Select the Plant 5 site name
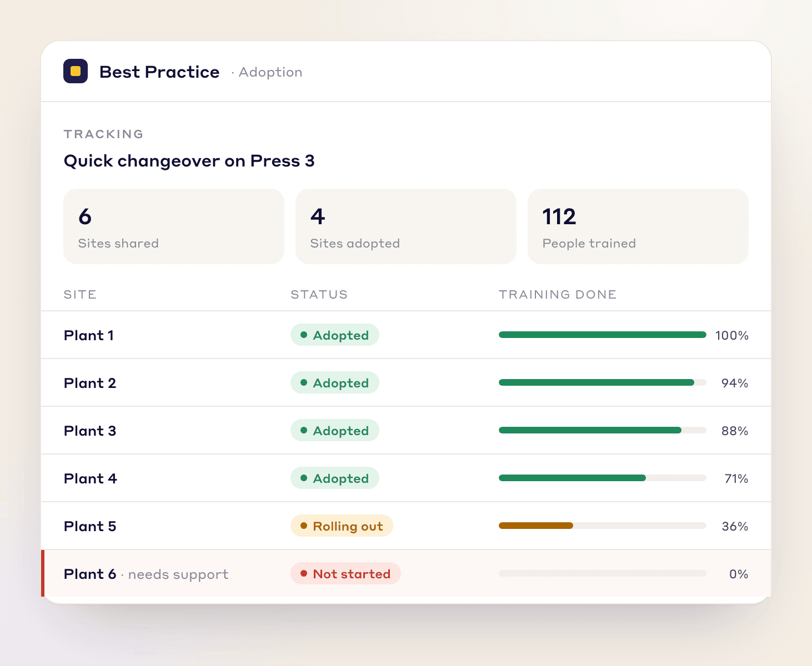 point(90,526)
